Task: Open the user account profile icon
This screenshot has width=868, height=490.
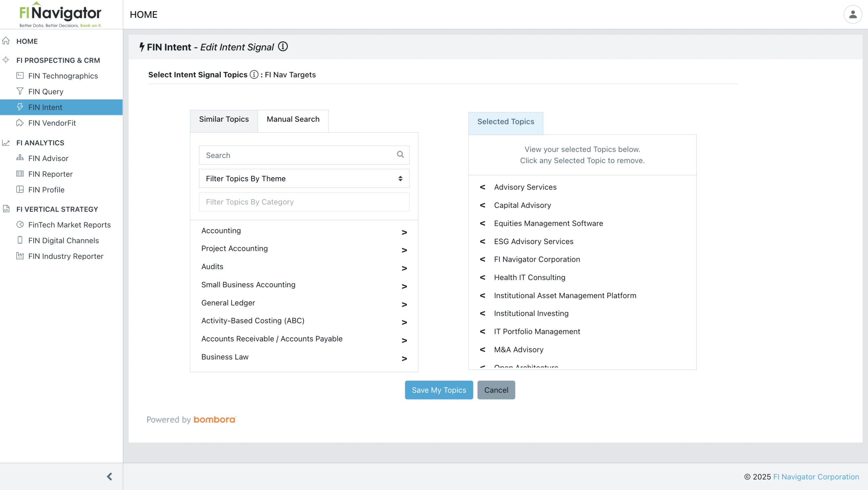Action: point(852,14)
